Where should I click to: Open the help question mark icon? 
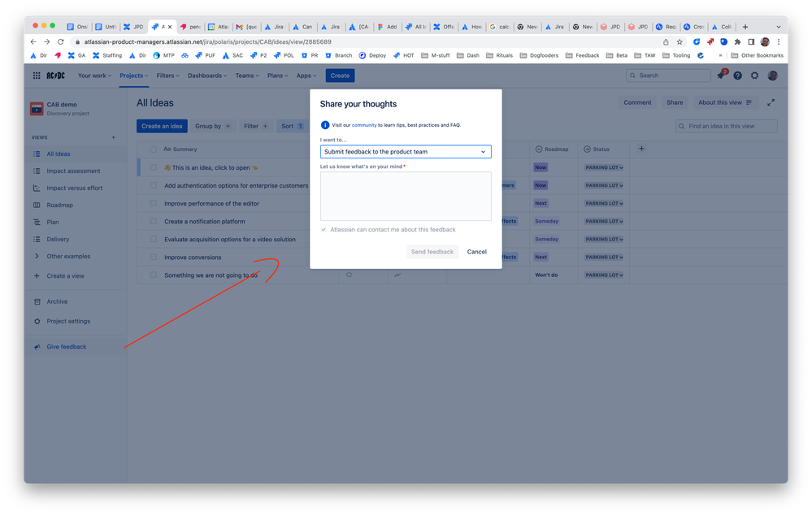(736, 75)
